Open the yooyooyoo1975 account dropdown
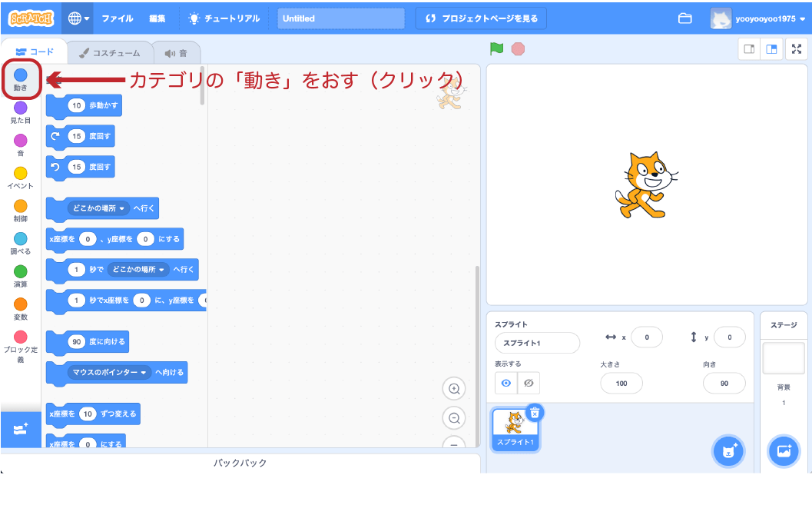The image size is (812, 525). pyautogui.click(x=759, y=18)
